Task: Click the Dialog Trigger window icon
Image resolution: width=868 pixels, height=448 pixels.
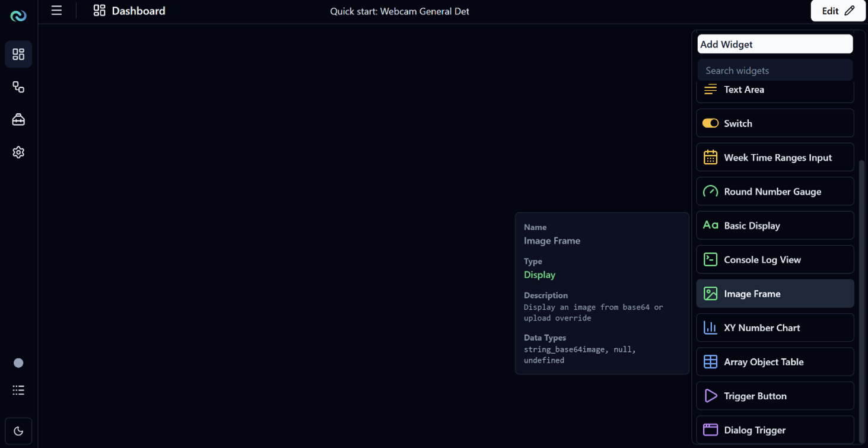Action: (710, 430)
